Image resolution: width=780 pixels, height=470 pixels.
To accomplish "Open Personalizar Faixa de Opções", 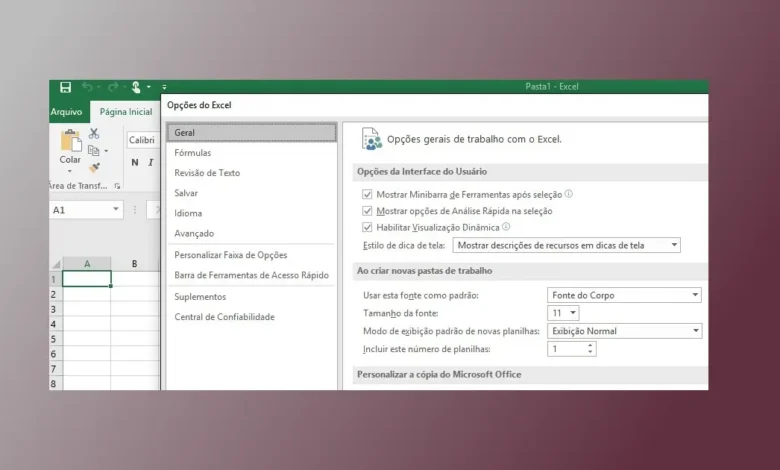I will pyautogui.click(x=252, y=255).
